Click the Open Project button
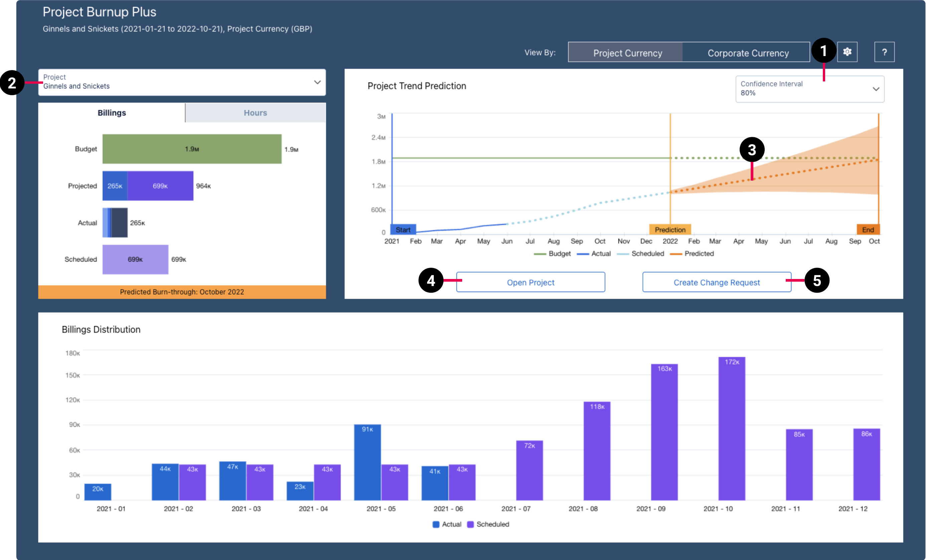Viewport: 926px width, 560px height. pos(530,282)
